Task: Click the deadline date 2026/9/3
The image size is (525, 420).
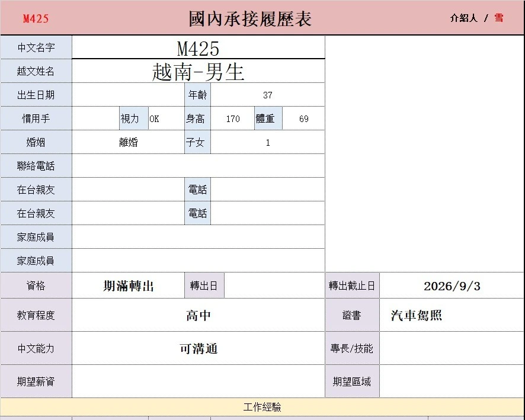Action: [x=452, y=286]
